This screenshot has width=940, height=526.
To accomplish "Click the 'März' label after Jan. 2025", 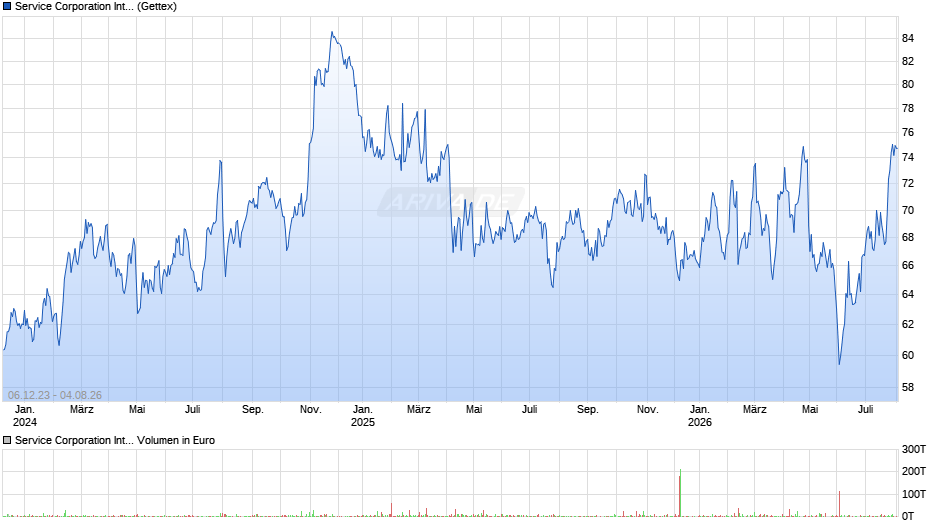I will coord(418,410).
